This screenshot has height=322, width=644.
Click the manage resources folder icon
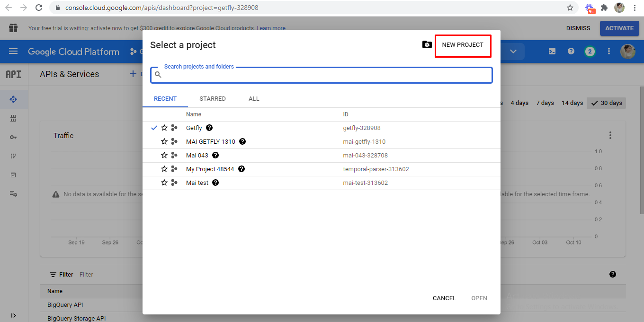427,45
